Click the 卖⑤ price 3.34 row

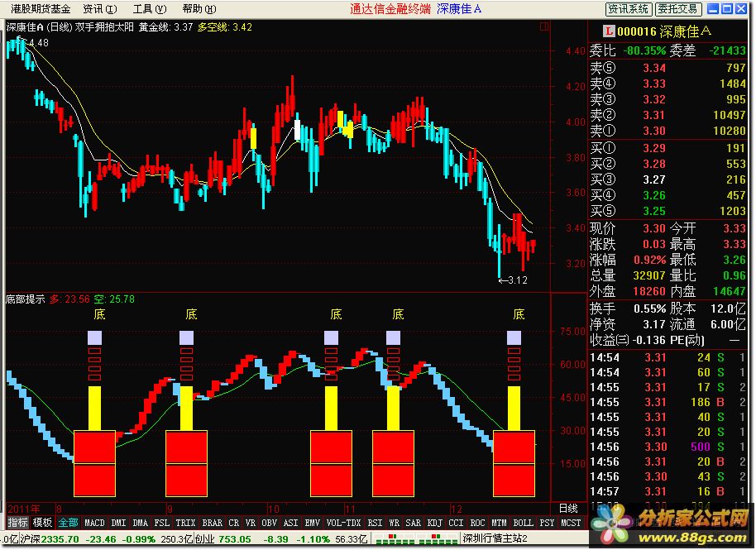click(667, 68)
